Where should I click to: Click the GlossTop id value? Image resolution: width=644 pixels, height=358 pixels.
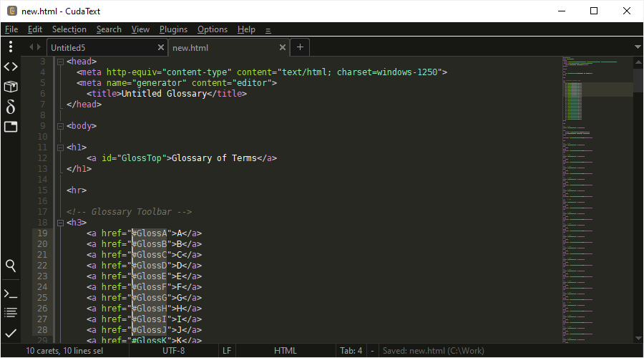(142, 158)
